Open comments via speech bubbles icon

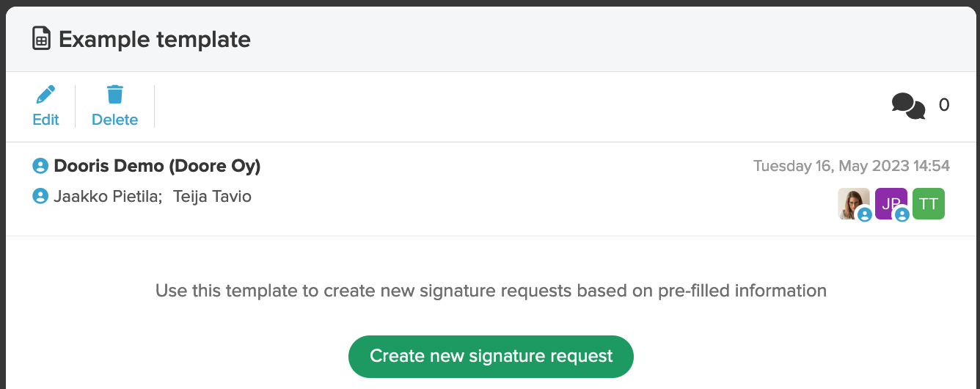point(908,106)
